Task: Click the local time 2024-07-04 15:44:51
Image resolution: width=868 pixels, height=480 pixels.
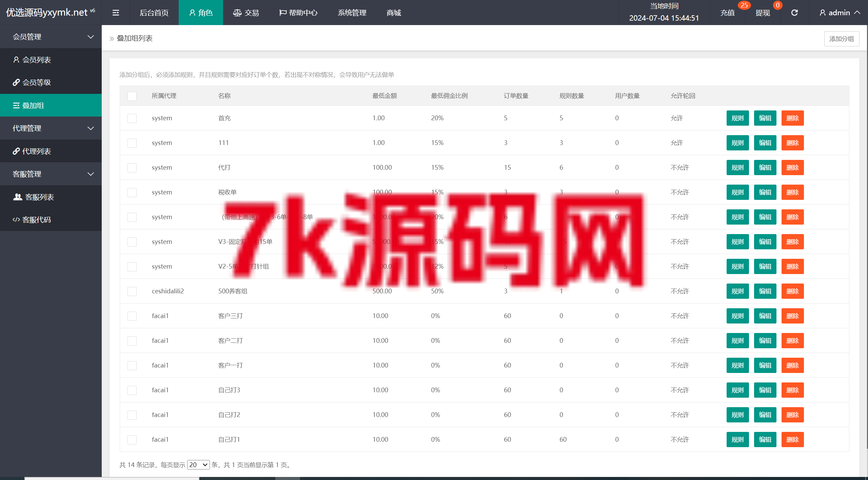Action: click(664, 18)
